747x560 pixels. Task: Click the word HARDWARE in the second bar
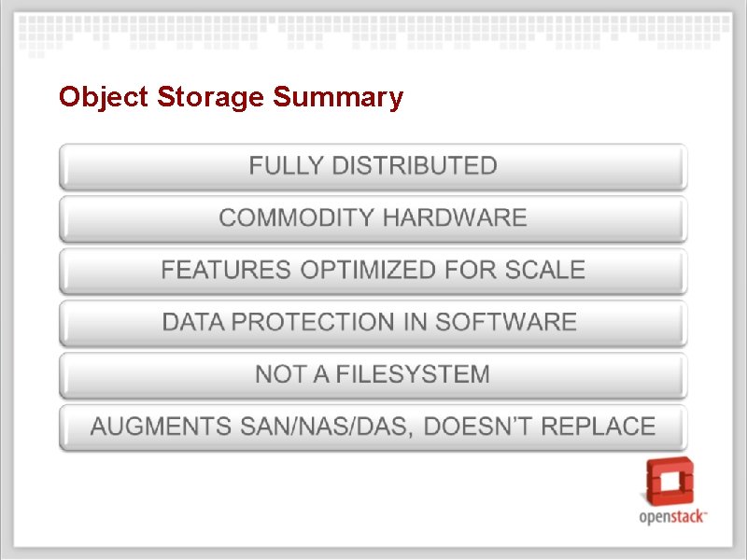tap(455, 217)
